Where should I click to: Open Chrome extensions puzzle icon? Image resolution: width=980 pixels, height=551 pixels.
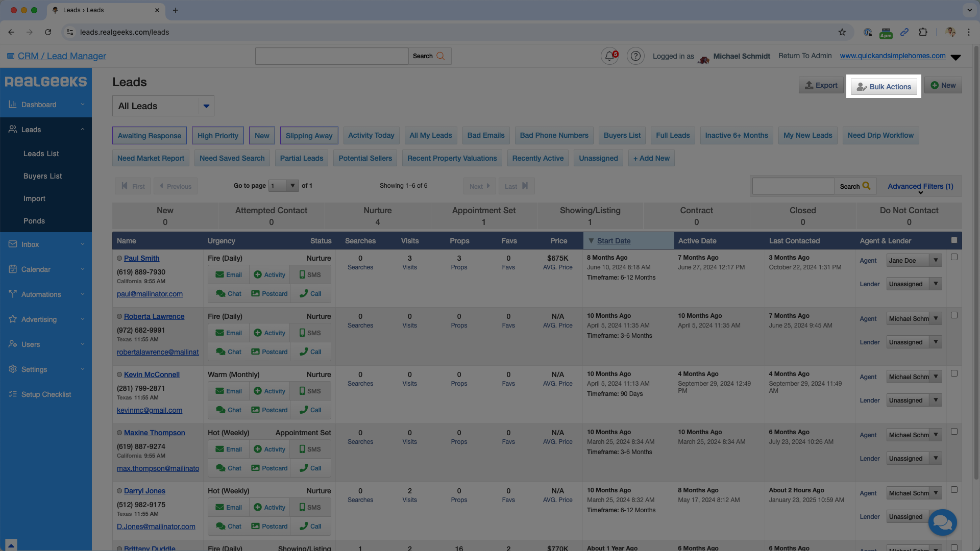point(923,32)
